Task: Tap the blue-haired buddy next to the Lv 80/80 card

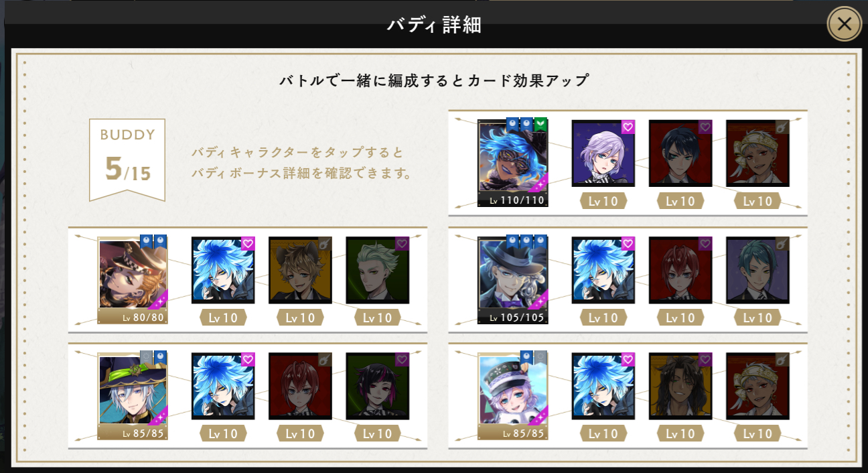Action: point(223,270)
